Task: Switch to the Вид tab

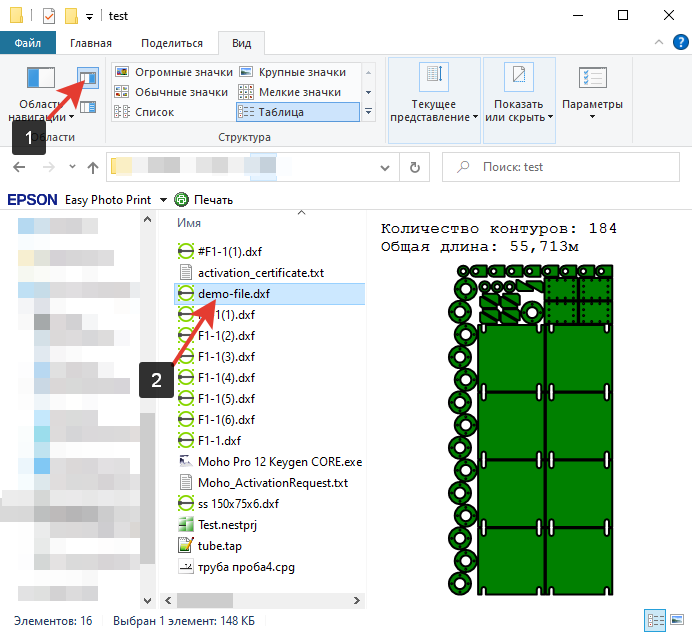Action: pos(241,43)
